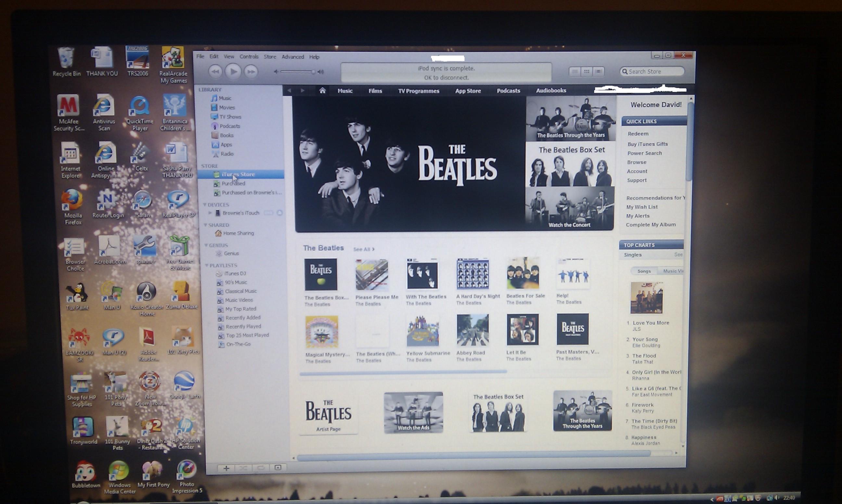Click add playlist plus button

[226, 468]
